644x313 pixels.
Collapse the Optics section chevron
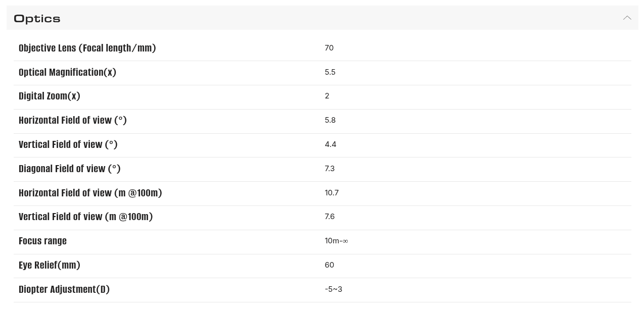(627, 18)
